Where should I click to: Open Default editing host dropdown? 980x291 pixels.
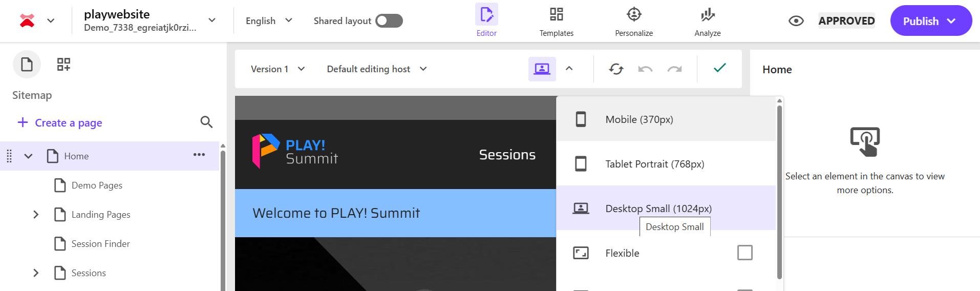[376, 69]
